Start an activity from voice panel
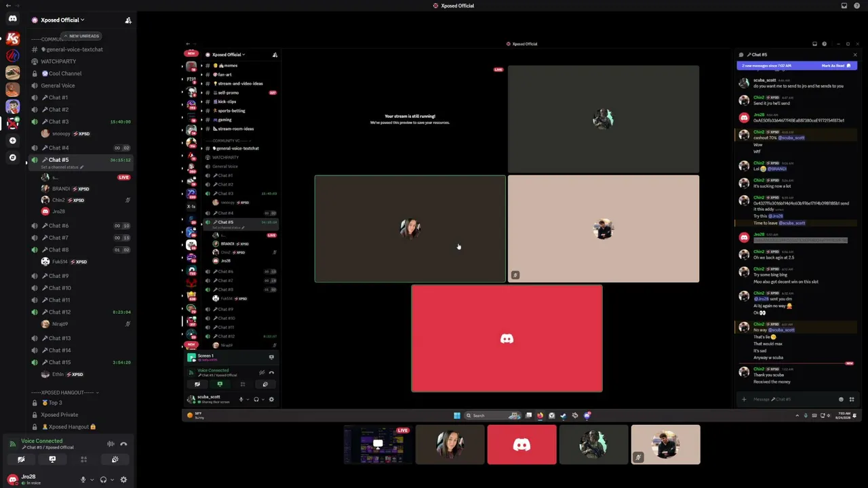 point(83,460)
